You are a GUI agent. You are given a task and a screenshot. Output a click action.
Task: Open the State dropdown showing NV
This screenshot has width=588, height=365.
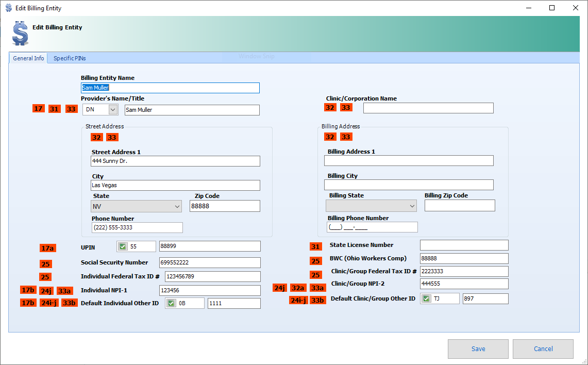tap(178, 206)
